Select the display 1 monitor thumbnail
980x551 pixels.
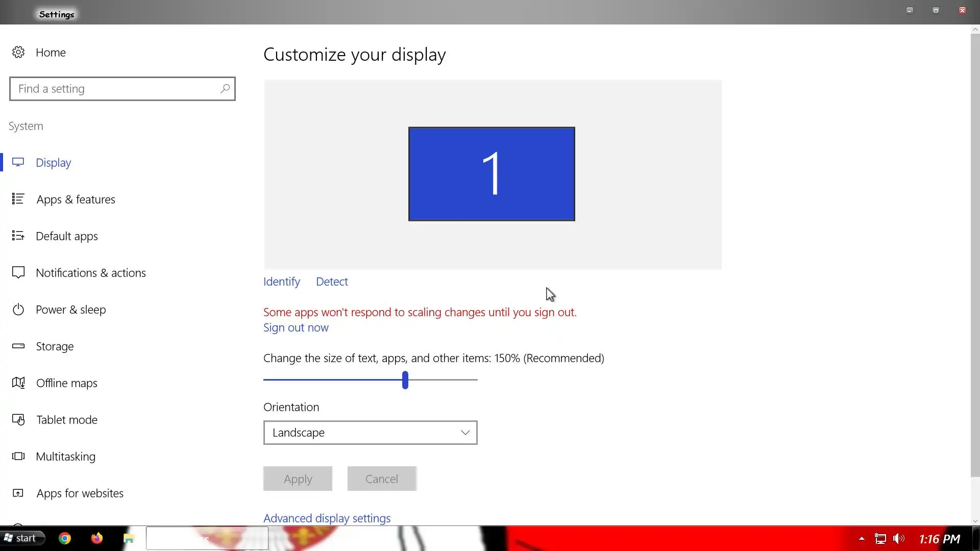tap(492, 174)
